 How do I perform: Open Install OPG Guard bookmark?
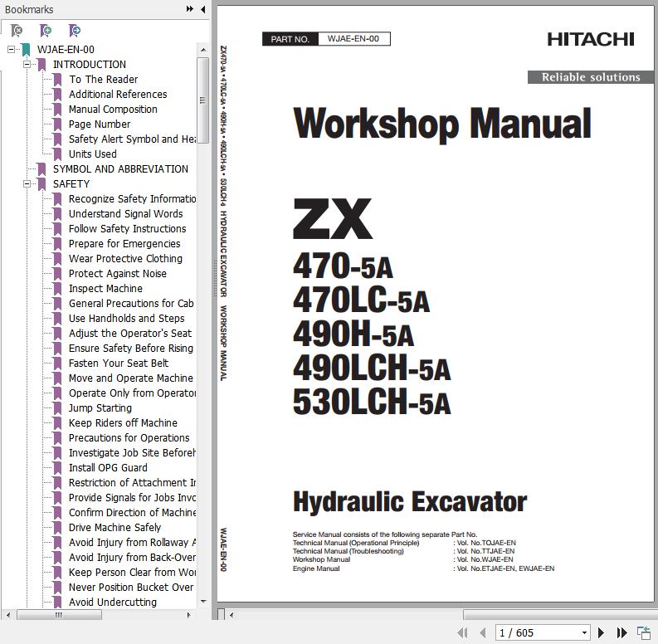coord(108,468)
